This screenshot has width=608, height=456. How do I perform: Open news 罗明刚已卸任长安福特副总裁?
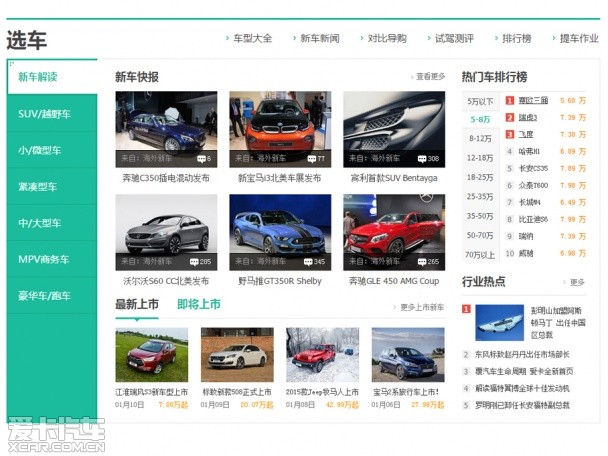(x=522, y=405)
